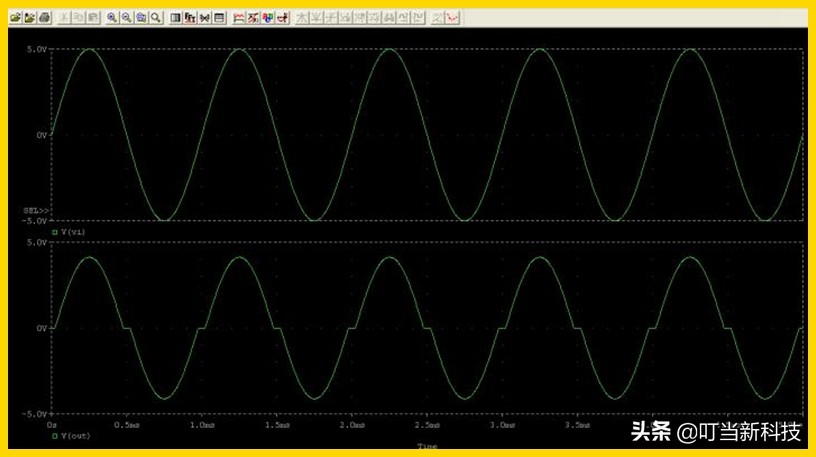Click the 2.0ms tick on the time axis
The width and height of the screenshot is (816, 457).
[351, 424]
